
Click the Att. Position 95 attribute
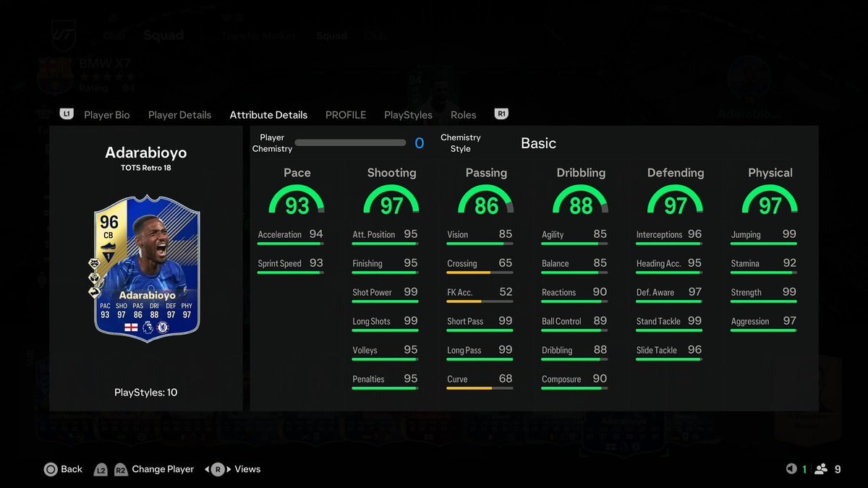click(385, 236)
